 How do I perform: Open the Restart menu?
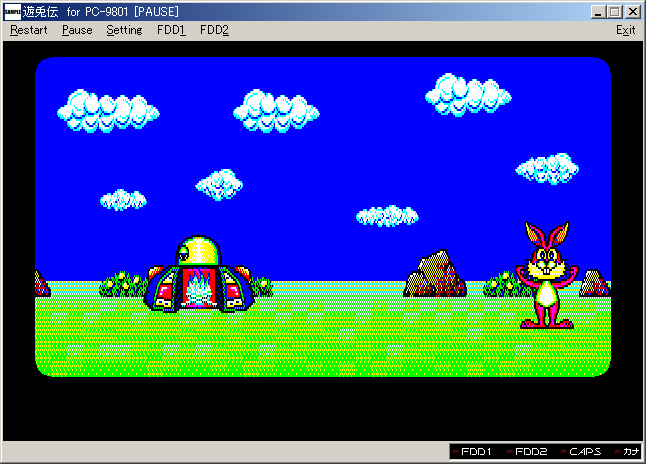tap(28, 30)
